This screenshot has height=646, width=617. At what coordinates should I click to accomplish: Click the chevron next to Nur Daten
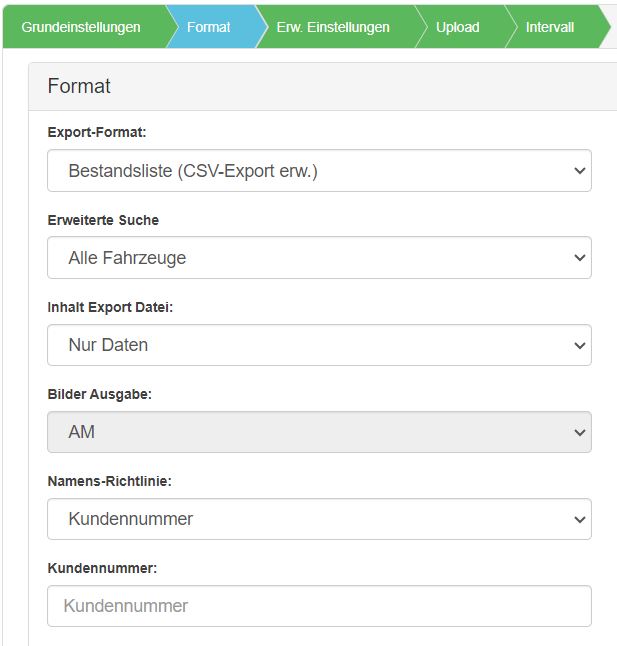tap(580, 345)
